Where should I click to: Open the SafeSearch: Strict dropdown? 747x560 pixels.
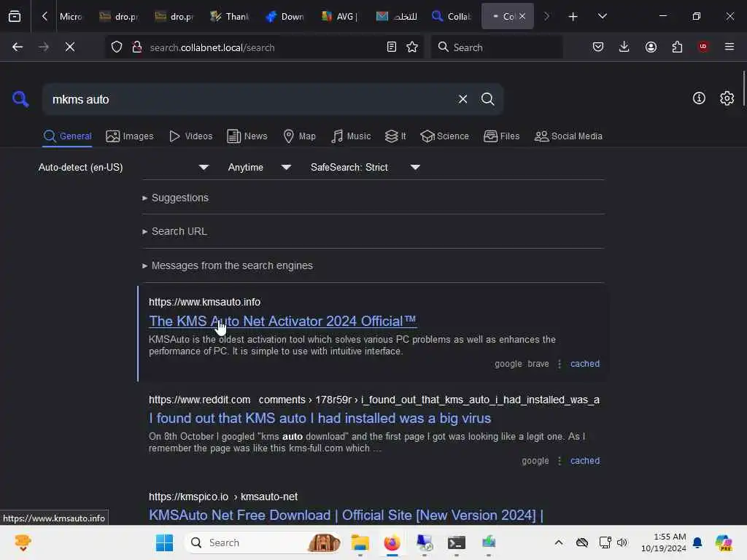(365, 167)
